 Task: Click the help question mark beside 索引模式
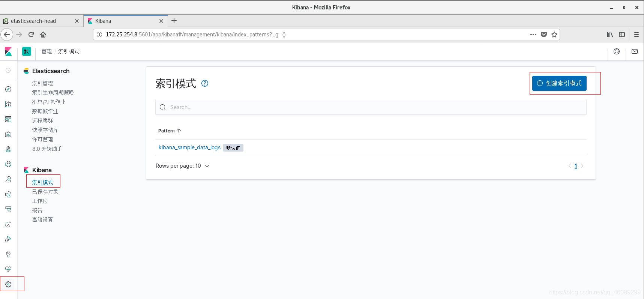[205, 83]
